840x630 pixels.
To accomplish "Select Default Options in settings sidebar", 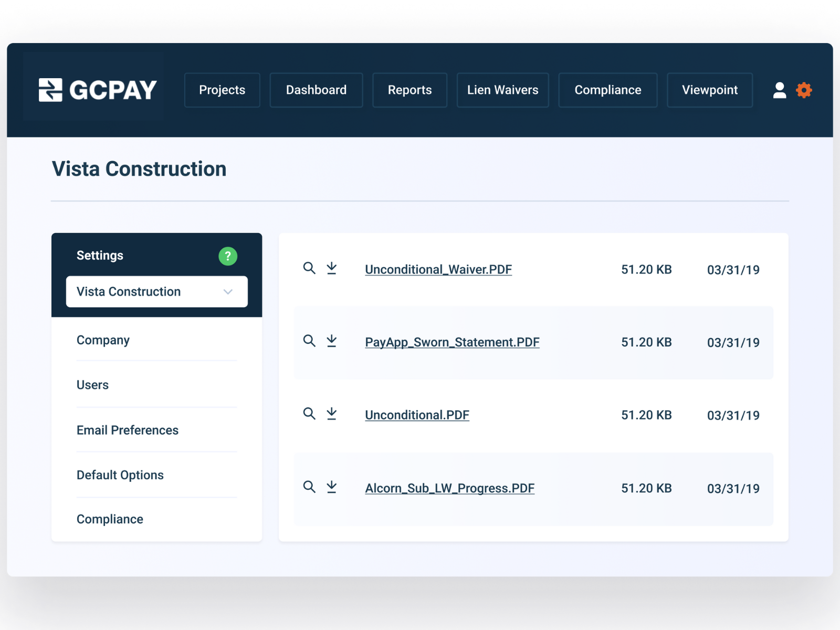I will [x=120, y=475].
